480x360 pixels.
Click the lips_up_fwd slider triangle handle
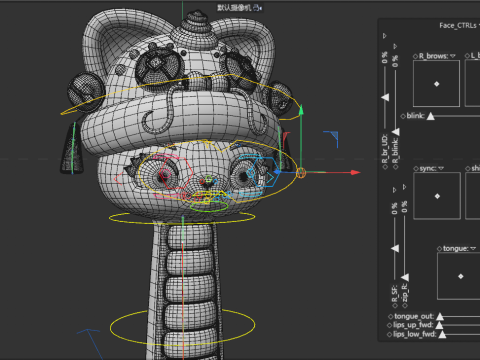pos(439,325)
